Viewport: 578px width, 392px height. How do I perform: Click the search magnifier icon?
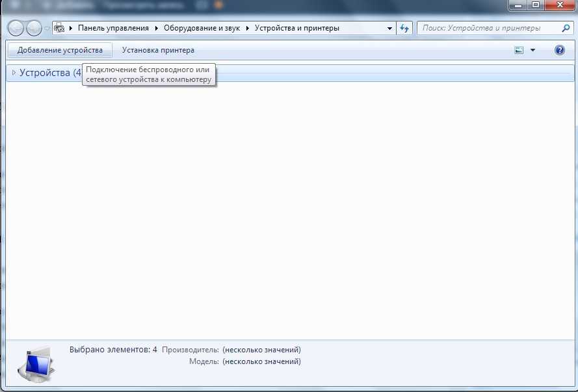click(x=565, y=28)
